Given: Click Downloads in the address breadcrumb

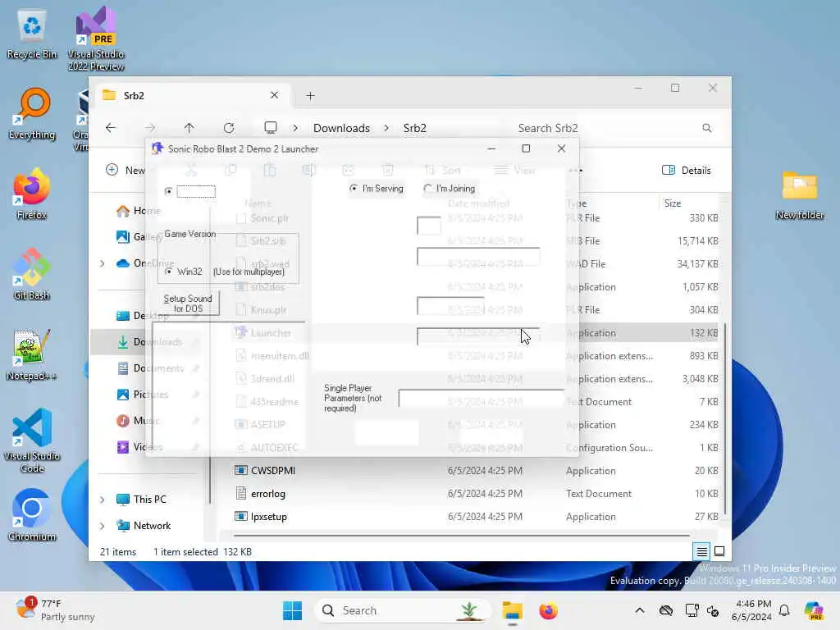Looking at the screenshot, I should [x=342, y=128].
